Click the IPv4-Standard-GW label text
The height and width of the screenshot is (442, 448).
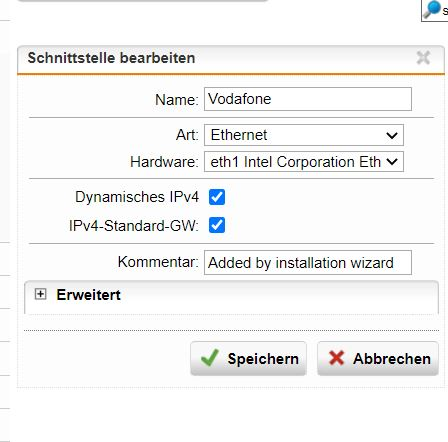click(134, 226)
